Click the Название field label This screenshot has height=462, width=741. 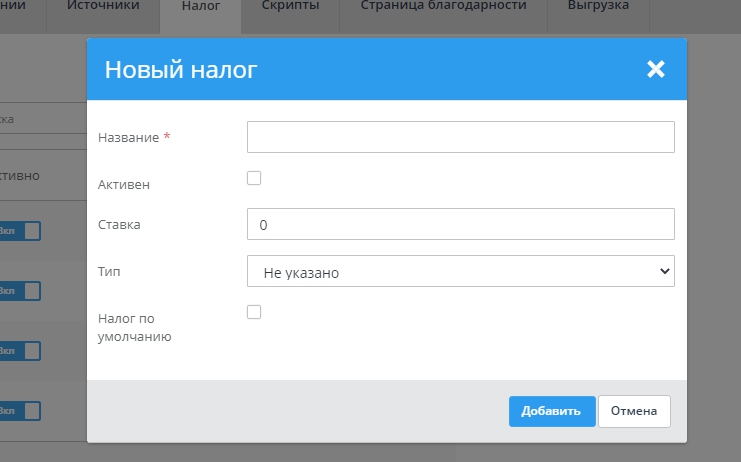129,137
